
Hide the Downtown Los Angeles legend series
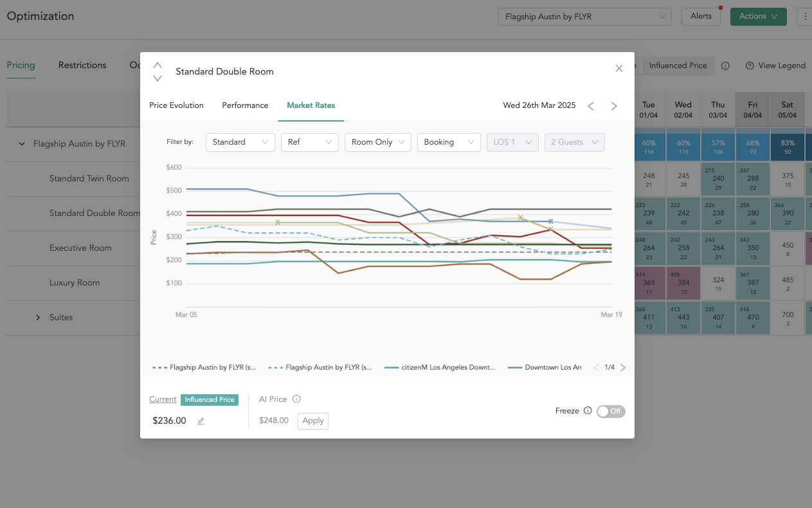545,368
